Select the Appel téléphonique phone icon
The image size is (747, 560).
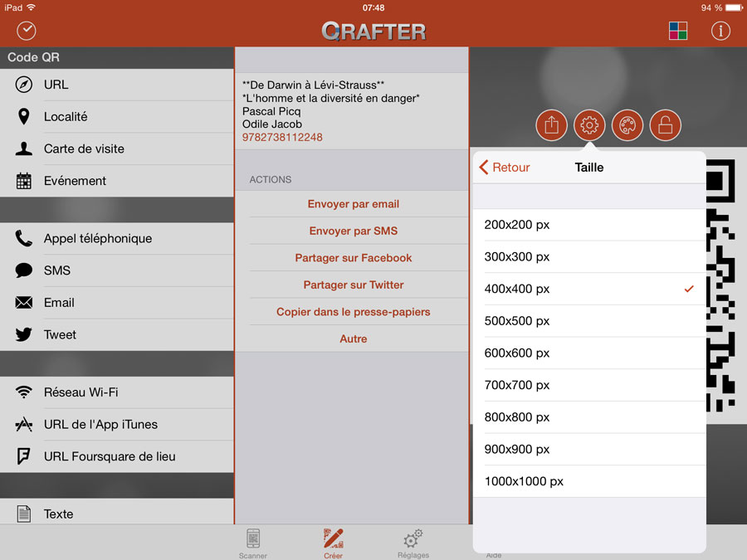tap(23, 238)
